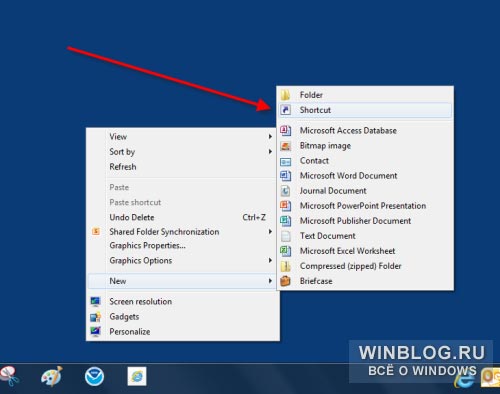Click the Journal Document icon
Viewport: 500px width, 394px height.
[285, 191]
